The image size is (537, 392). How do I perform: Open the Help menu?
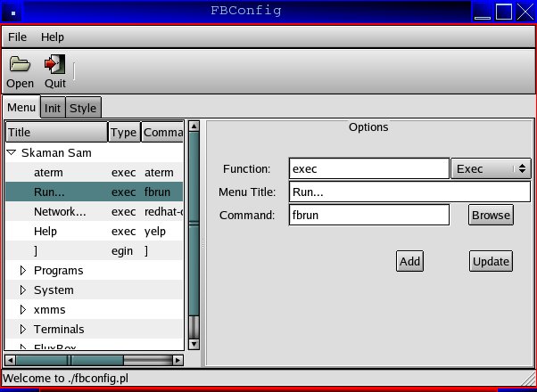53,37
